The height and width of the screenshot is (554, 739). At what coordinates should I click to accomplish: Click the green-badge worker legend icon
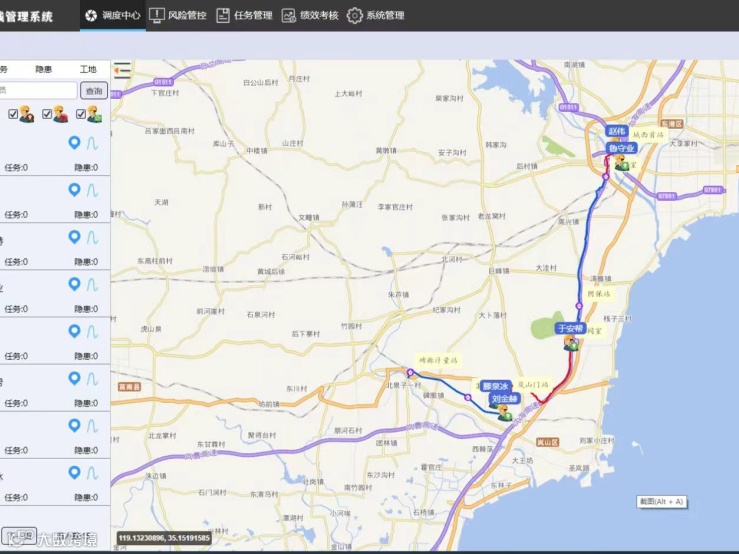(94, 114)
